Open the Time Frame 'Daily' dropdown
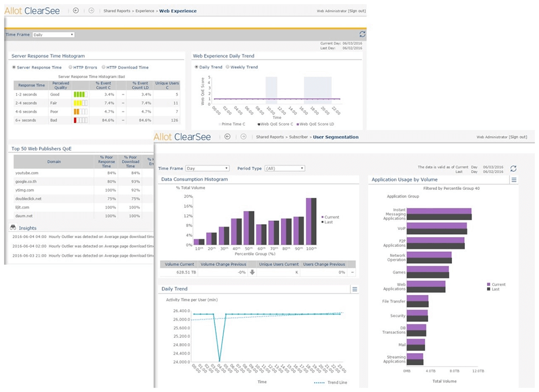 pos(53,35)
